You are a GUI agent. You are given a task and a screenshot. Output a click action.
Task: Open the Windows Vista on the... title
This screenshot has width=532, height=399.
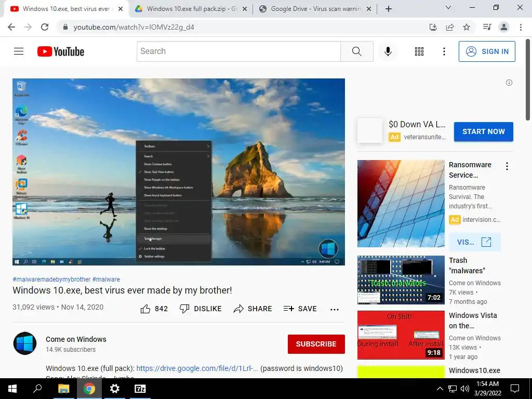[x=473, y=320]
